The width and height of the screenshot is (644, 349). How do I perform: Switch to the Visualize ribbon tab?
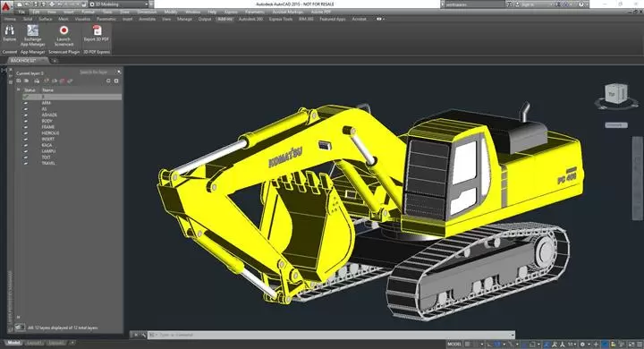coord(82,19)
